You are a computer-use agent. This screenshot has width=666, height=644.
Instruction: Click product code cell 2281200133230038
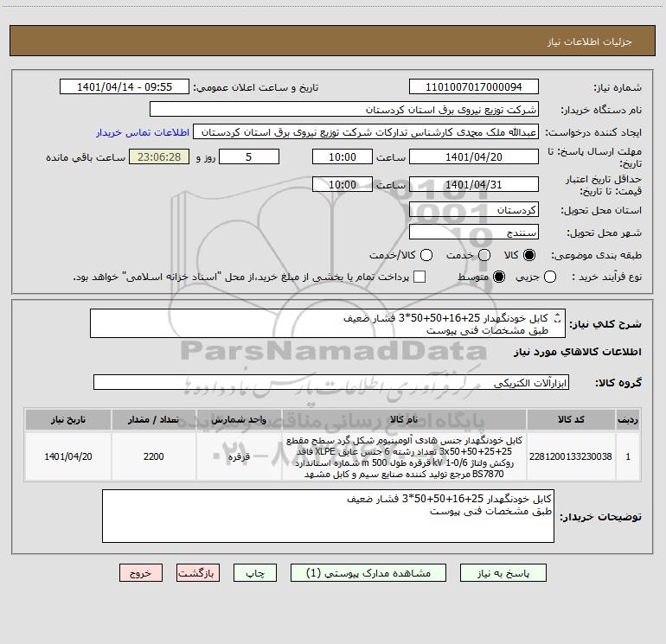[x=571, y=456]
